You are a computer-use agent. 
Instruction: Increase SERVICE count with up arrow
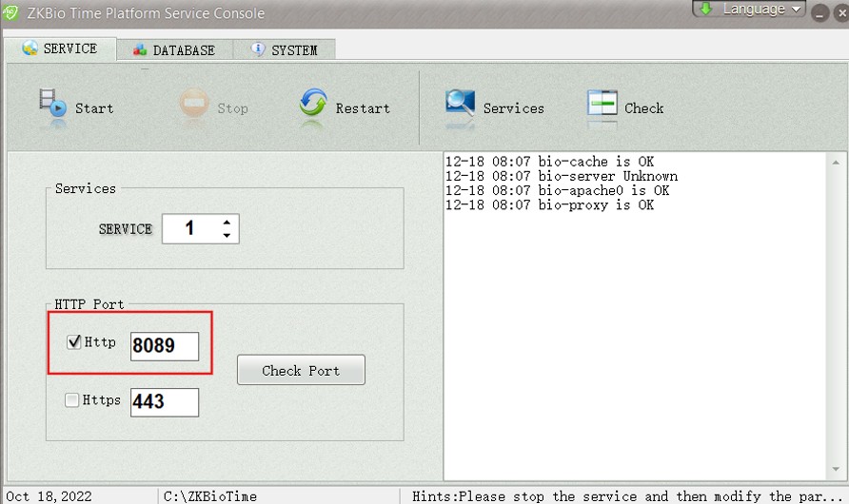pyautogui.click(x=227, y=223)
